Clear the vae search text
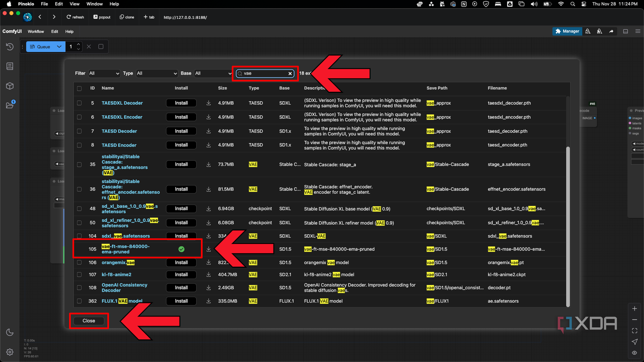 tap(290, 73)
